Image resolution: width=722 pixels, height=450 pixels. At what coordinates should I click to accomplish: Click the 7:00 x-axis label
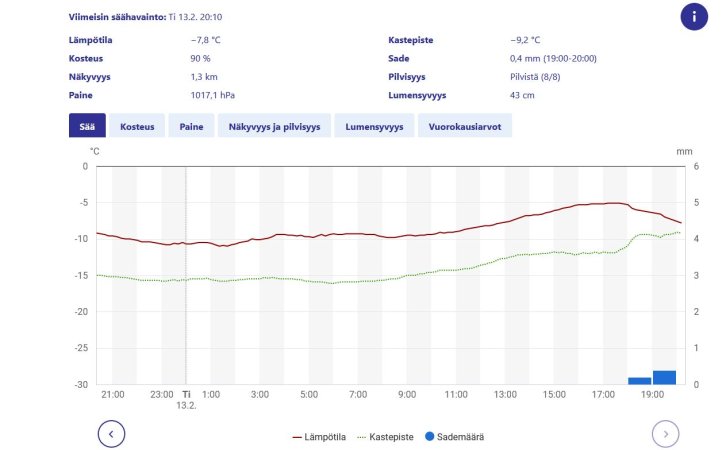pyautogui.click(x=358, y=394)
